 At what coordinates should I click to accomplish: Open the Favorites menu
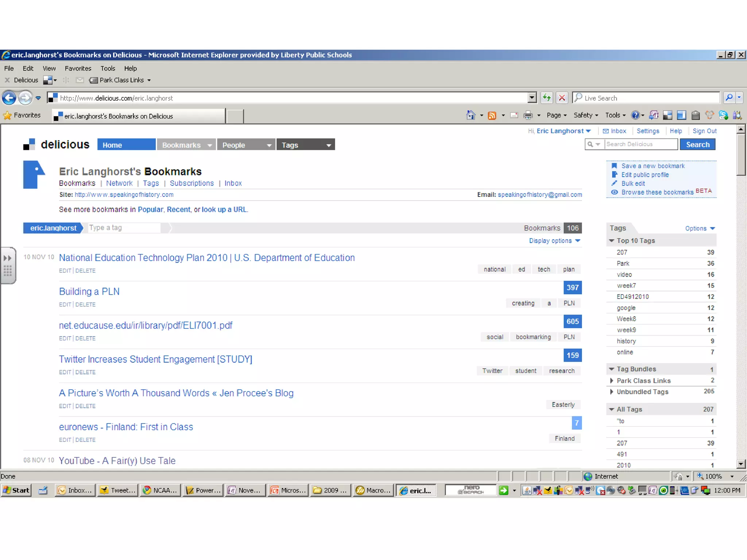click(78, 68)
